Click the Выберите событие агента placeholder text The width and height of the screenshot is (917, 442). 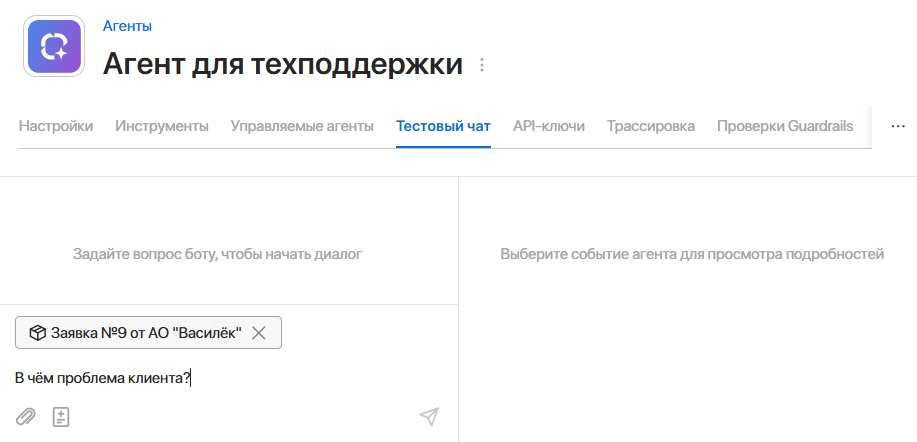click(692, 254)
